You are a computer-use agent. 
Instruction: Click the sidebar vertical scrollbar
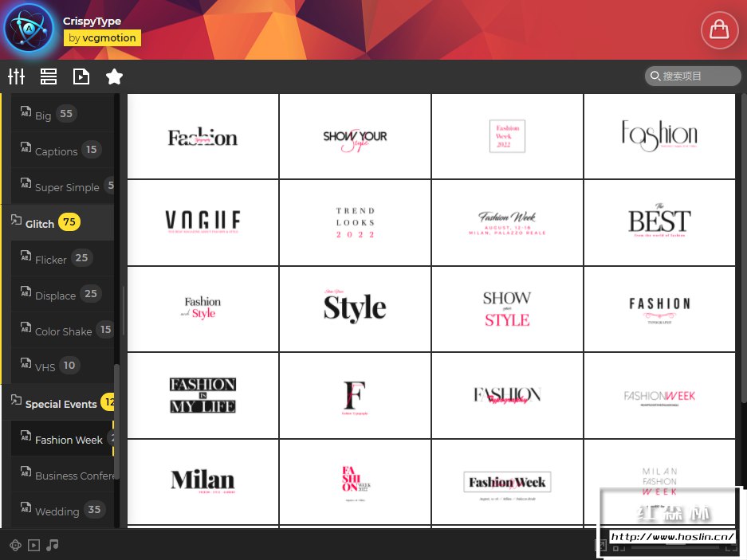pyautogui.click(x=116, y=421)
